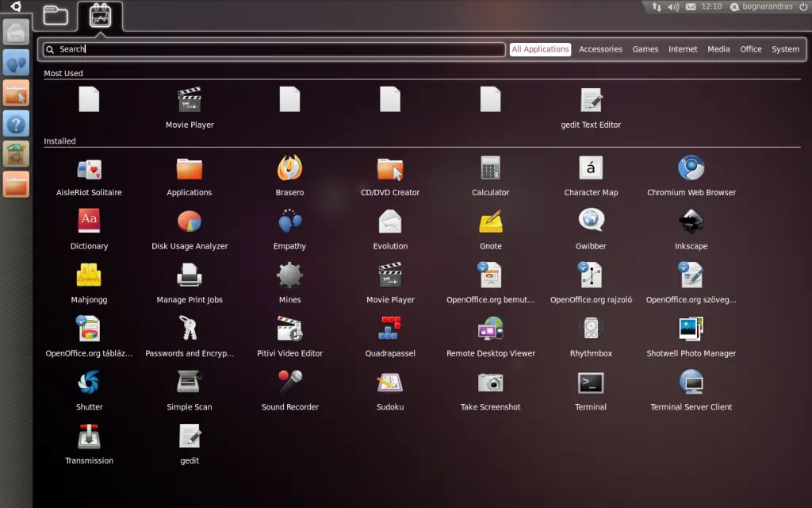Open Terminal Server Client

coord(691,391)
